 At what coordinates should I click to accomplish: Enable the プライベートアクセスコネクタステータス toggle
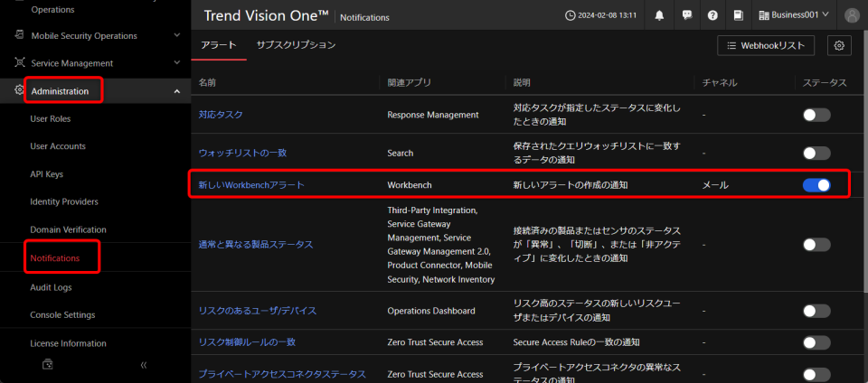coord(816,374)
